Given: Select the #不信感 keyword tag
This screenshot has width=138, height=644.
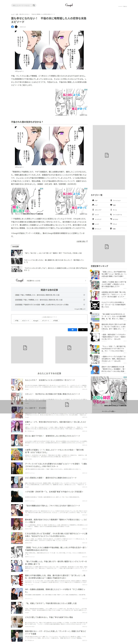Looking at the screenshot, I should [x=55, y=320].
